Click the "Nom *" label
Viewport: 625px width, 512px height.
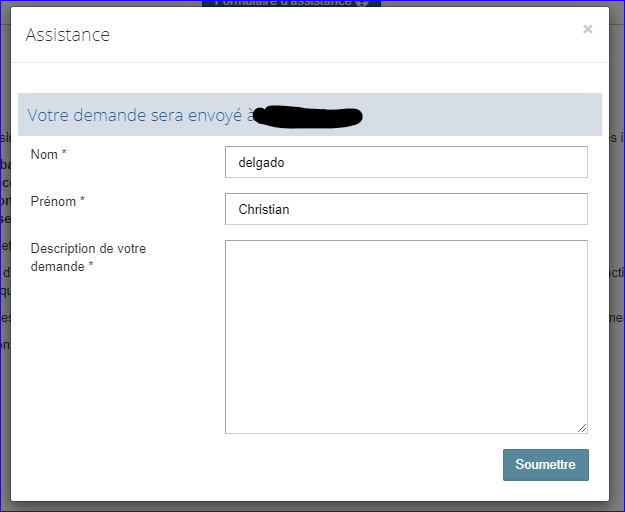(49, 154)
